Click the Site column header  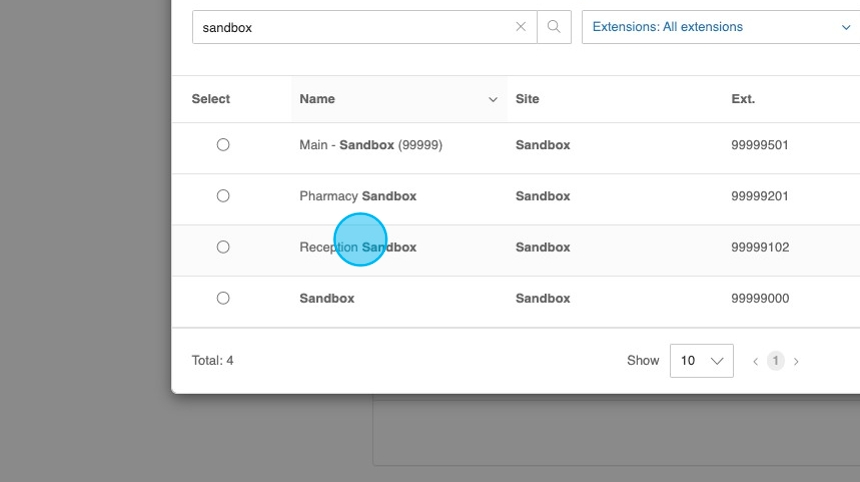[527, 99]
